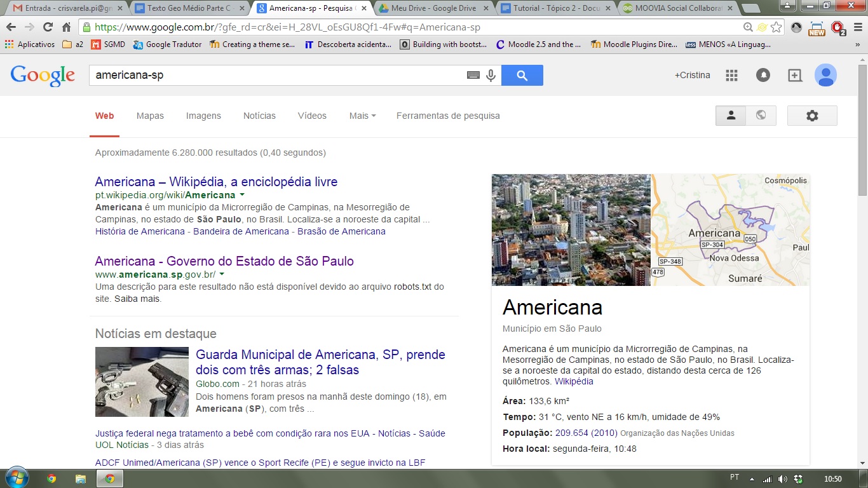The height and width of the screenshot is (488, 868).
Task: Expand americana.sp.gov.br URL dropdown arrow
Action: coord(222,274)
